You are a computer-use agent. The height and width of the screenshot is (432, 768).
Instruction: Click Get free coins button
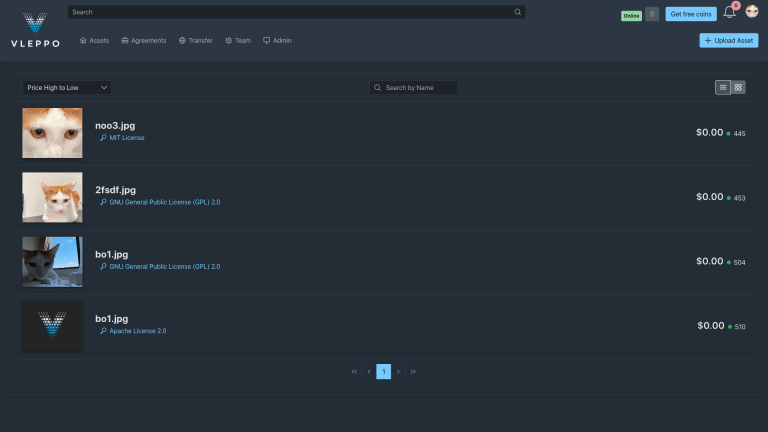[691, 14]
